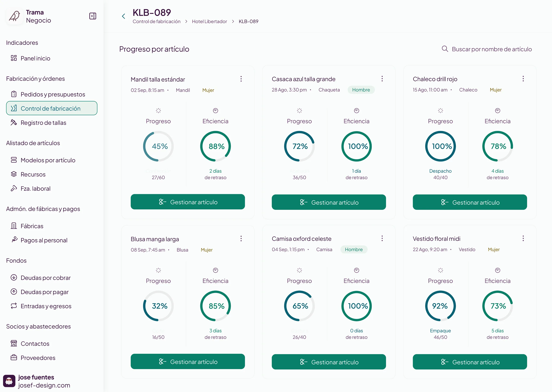Viewport: 552px width, 392px height.
Task: Click the KLB-089 breadcrumb item
Action: [x=249, y=22]
